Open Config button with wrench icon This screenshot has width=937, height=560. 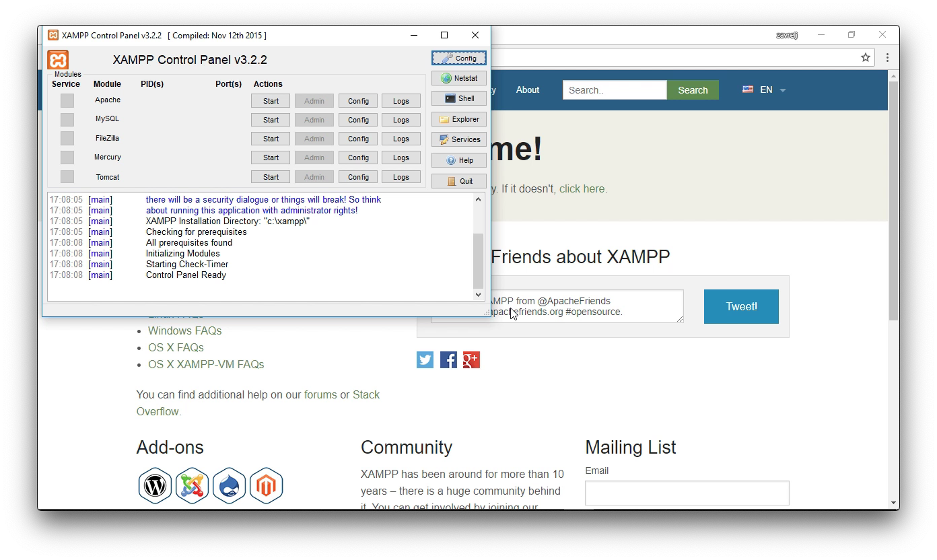click(459, 59)
